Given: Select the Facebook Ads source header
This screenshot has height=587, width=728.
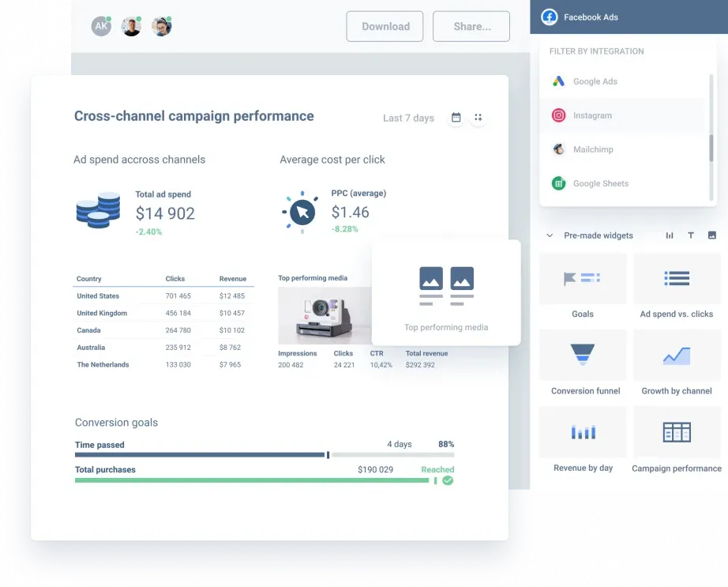Looking at the screenshot, I should point(591,17).
